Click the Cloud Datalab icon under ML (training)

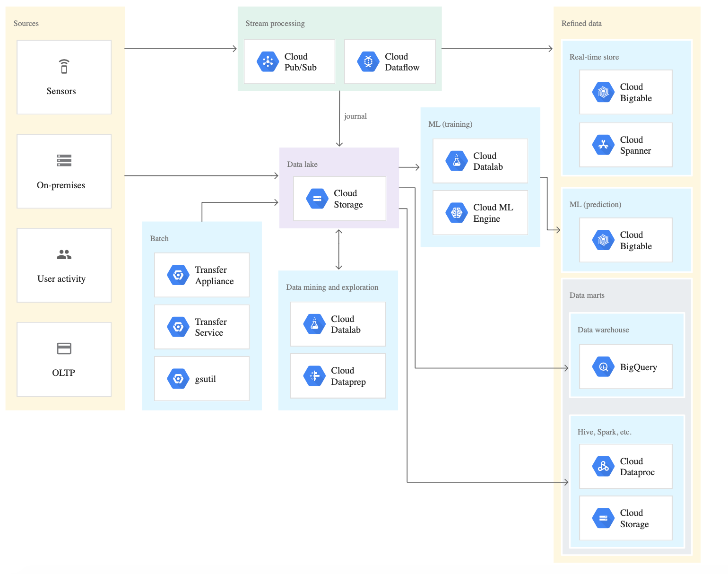tap(457, 161)
